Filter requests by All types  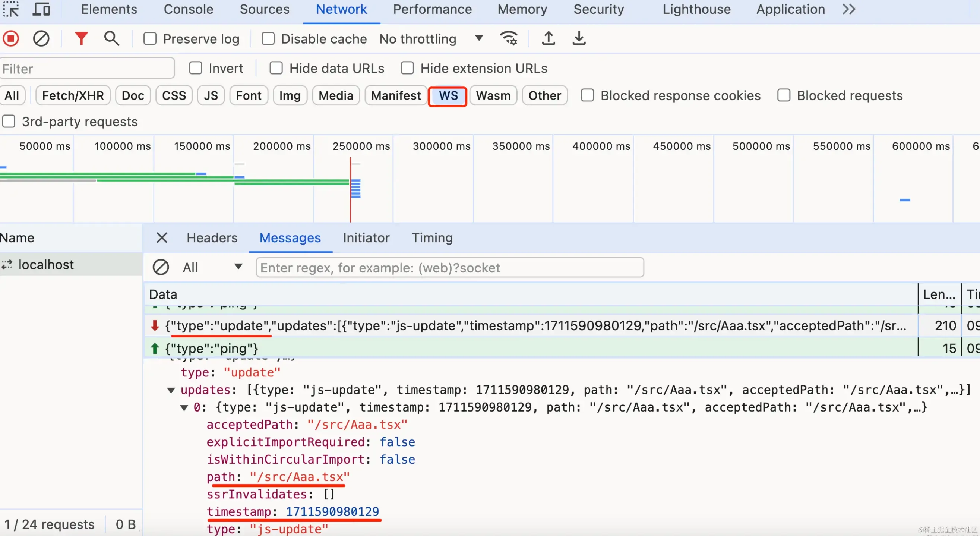12,95
